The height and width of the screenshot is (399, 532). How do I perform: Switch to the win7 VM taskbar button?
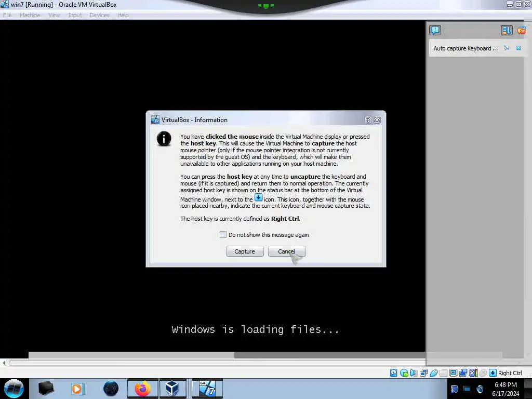tap(207, 389)
